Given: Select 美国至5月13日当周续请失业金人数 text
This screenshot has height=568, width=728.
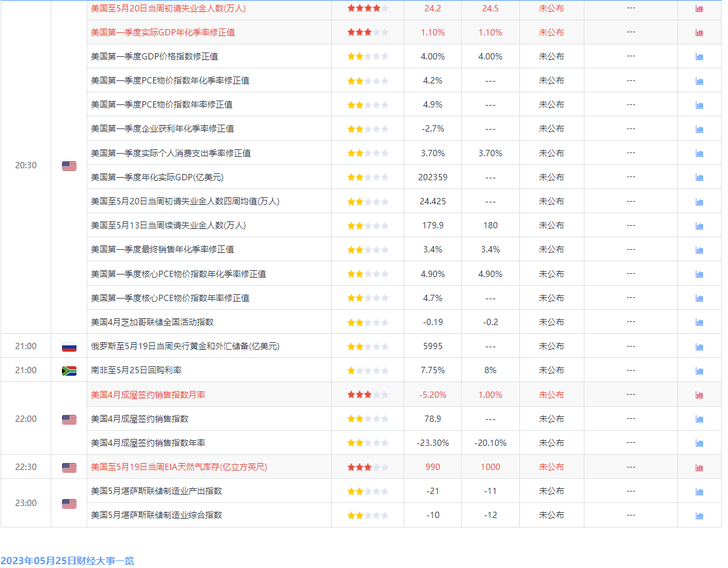Looking at the screenshot, I should point(168,225).
